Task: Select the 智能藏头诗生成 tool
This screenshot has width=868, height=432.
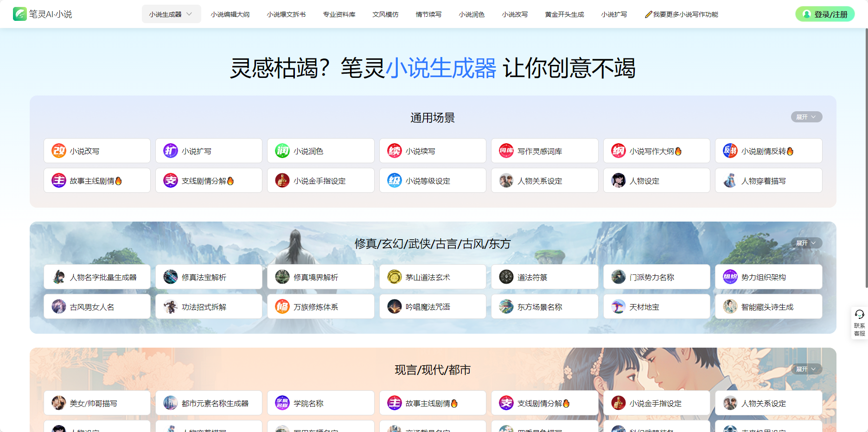Action: [768, 306]
